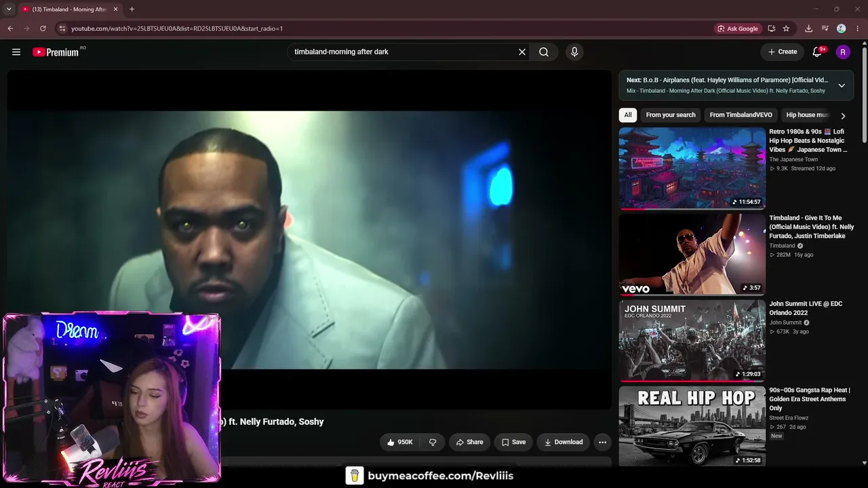868x488 pixels.
Task: Bookmark this page with the star
Action: click(x=786, y=28)
